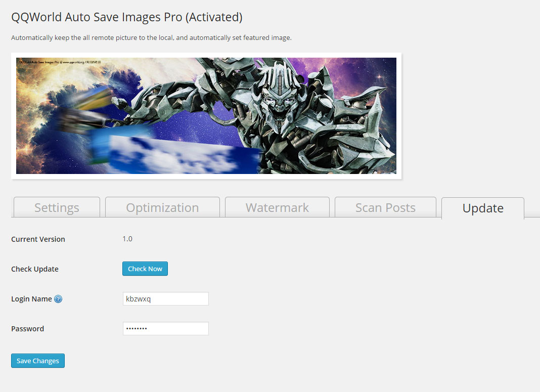The height and width of the screenshot is (392, 540).
Task: Click the 'Automatically keep the all remote picture' description
Action: (x=151, y=37)
